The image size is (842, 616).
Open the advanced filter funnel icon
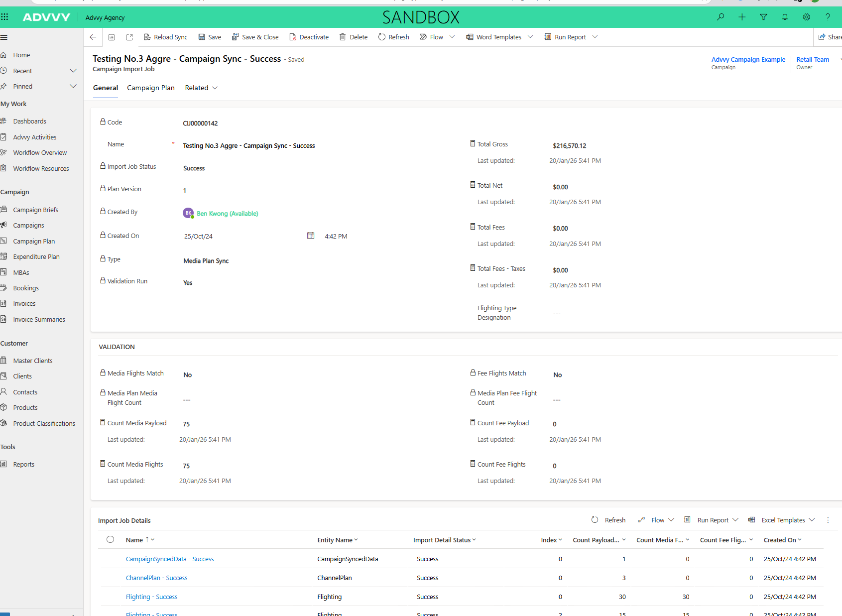[763, 17]
